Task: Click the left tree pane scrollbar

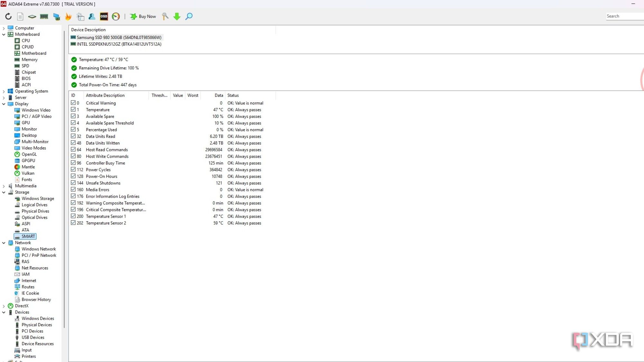Action: pyautogui.click(x=64, y=179)
